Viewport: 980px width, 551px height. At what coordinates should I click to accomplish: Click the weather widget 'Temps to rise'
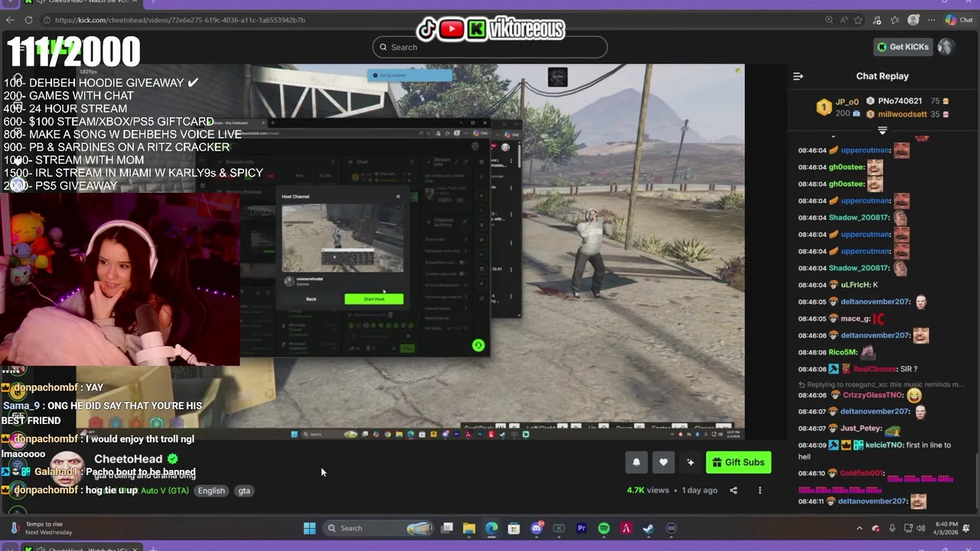click(41, 528)
